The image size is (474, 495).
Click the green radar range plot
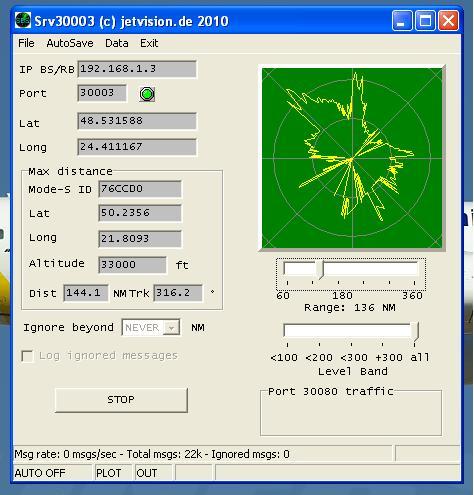pos(352,158)
